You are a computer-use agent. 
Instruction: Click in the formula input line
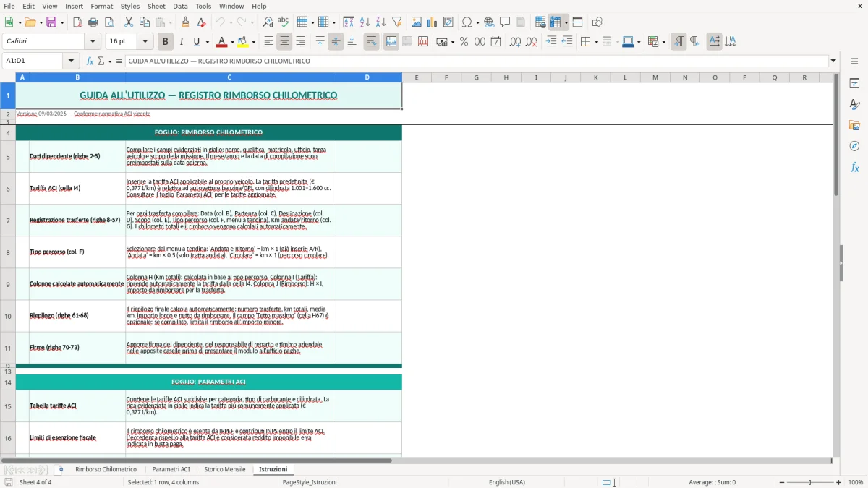click(x=476, y=61)
